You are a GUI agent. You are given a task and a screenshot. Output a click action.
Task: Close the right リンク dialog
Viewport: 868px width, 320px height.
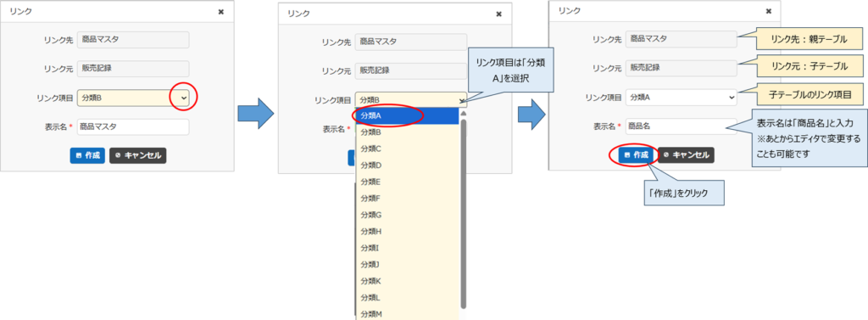[768, 11]
